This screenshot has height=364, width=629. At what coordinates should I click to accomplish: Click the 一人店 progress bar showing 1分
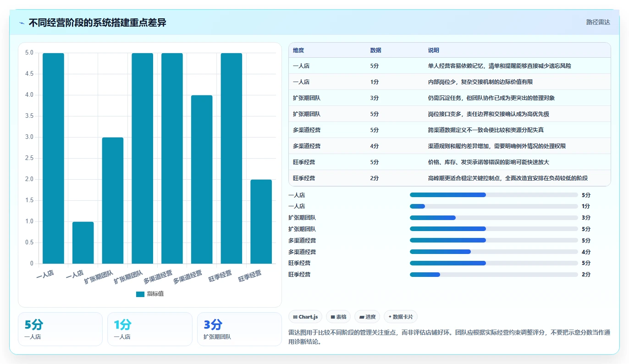494,206
